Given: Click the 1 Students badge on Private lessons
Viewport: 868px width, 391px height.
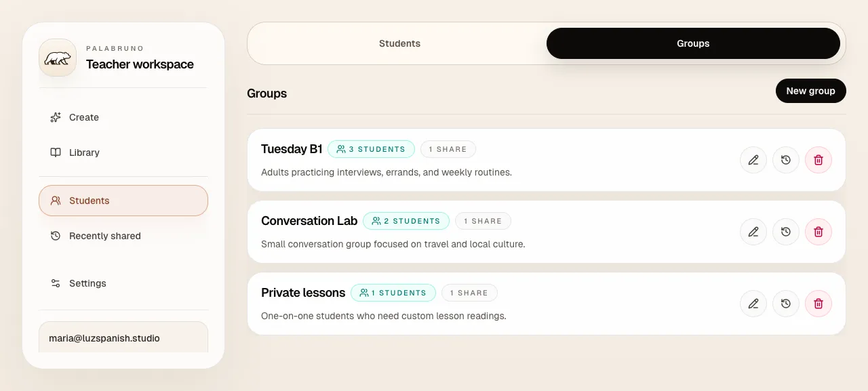Looking at the screenshot, I should point(393,292).
